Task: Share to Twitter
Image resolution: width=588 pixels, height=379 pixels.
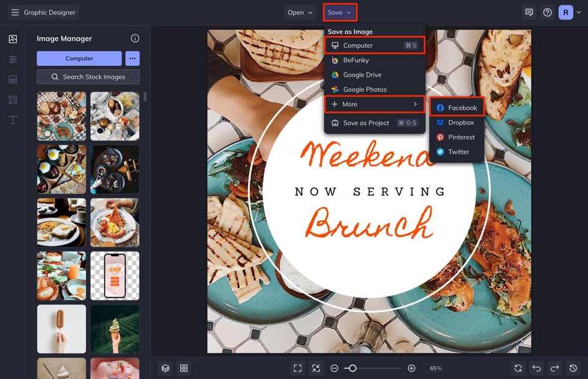Action: pyautogui.click(x=457, y=152)
